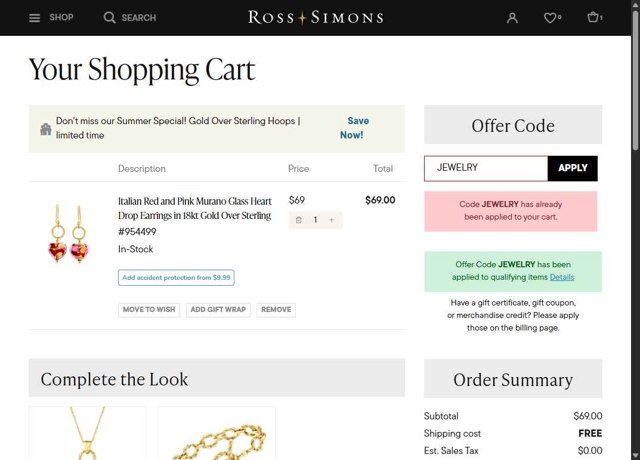Click the Save Now! link
Screen dimensions: 640x460
click(x=354, y=128)
